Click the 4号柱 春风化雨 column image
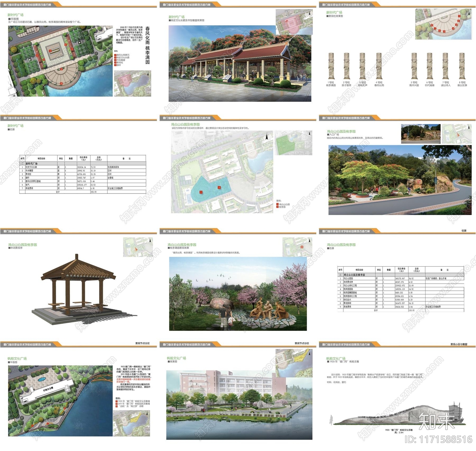Screen dimensions: 476x451 (x=379, y=66)
